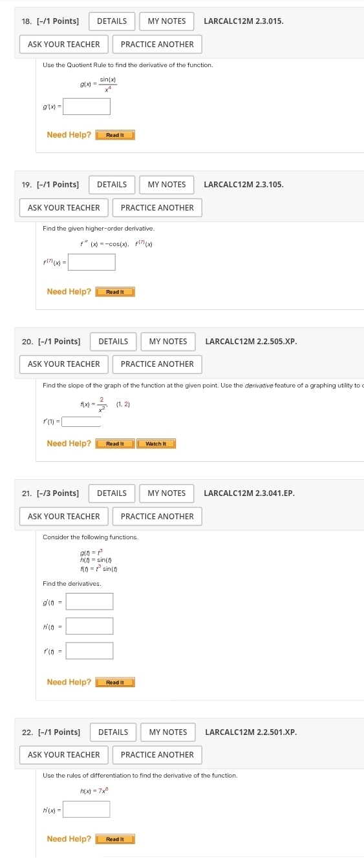The width and height of the screenshot is (364, 868).
Task: Open Watch It video for question 20
Action: click(156, 444)
